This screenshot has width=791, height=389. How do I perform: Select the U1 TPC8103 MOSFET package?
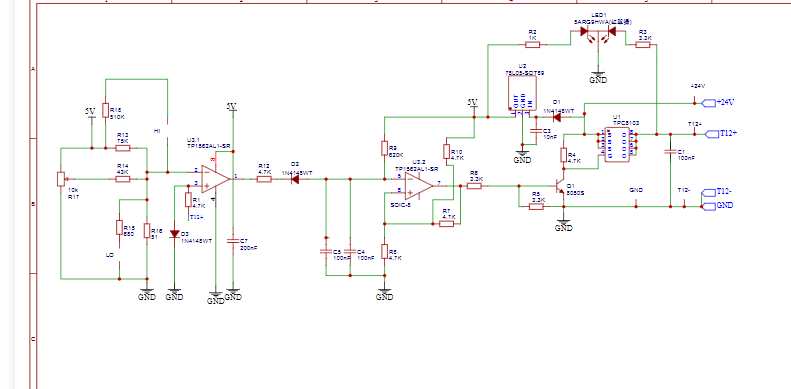coord(618,145)
